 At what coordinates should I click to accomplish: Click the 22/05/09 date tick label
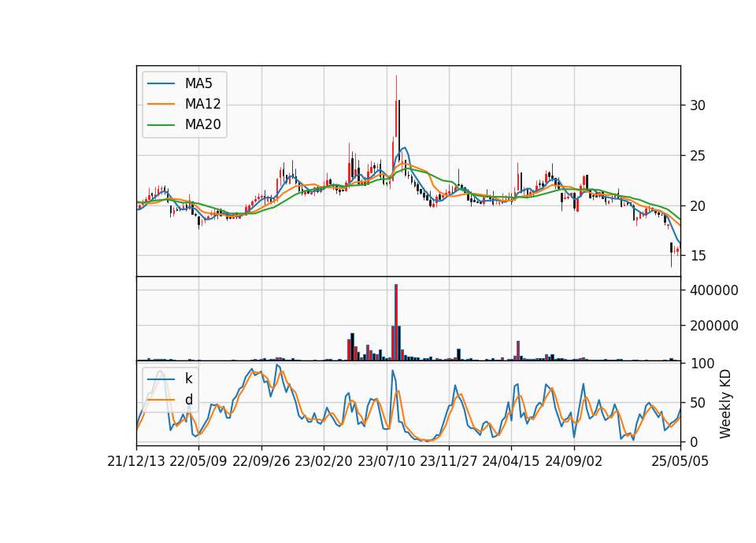pos(198,461)
